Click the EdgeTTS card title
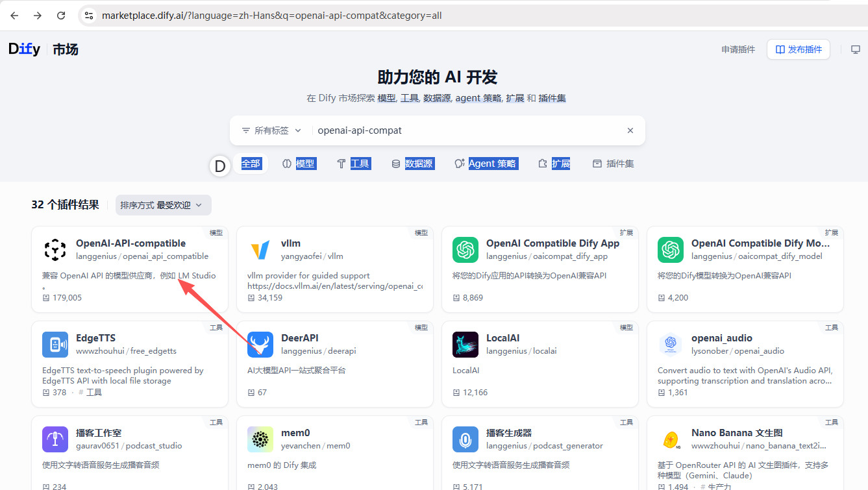Screen dimensions: 868x490 95,338
